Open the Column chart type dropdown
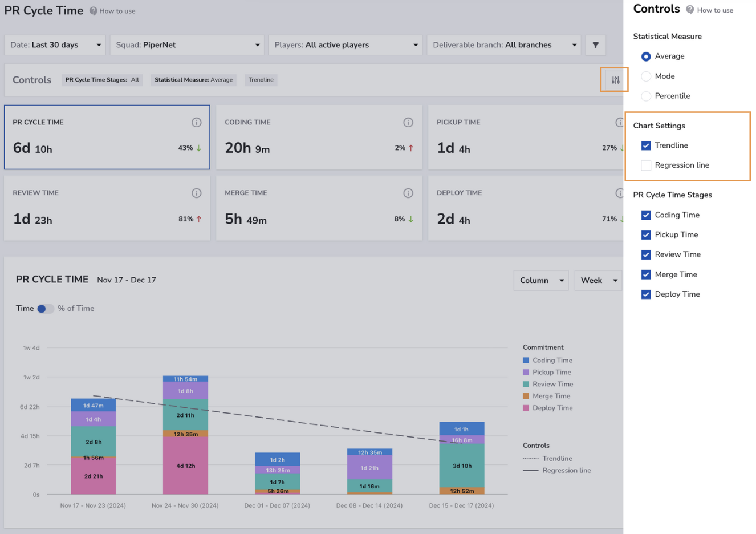756x534 pixels. [541, 280]
